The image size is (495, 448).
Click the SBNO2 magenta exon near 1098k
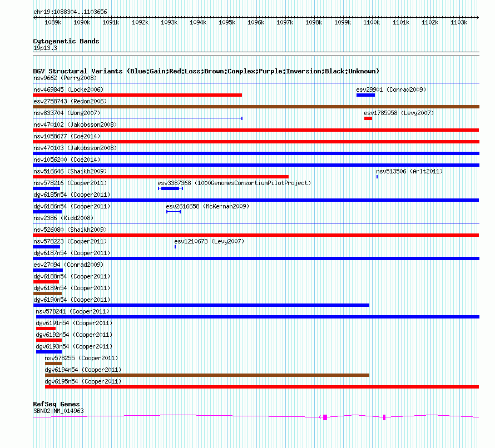click(x=325, y=417)
